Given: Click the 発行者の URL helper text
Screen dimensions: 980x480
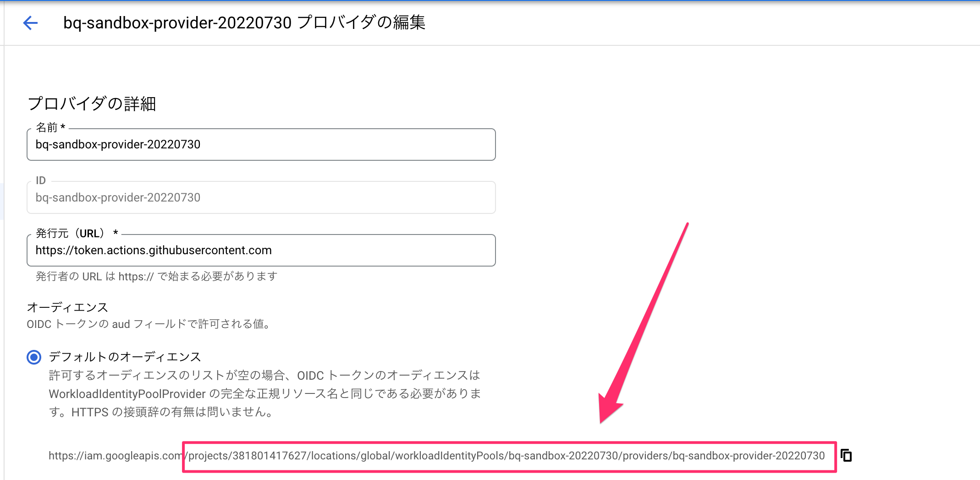Looking at the screenshot, I should click(156, 277).
